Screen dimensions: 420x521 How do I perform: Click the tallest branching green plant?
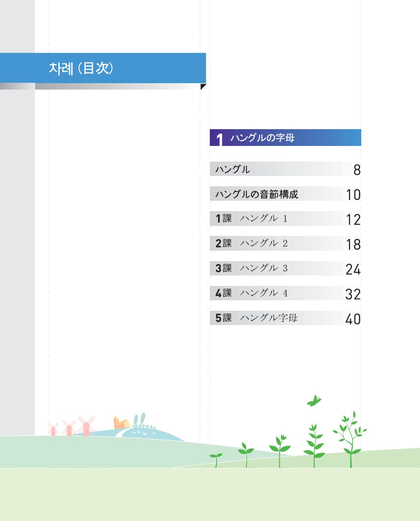pos(350,439)
